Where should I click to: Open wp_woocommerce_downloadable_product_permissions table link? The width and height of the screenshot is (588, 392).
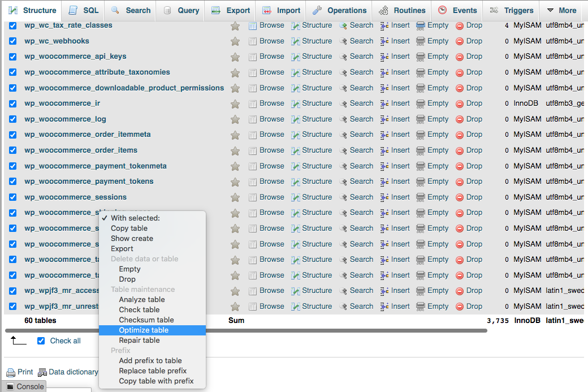pos(124,88)
